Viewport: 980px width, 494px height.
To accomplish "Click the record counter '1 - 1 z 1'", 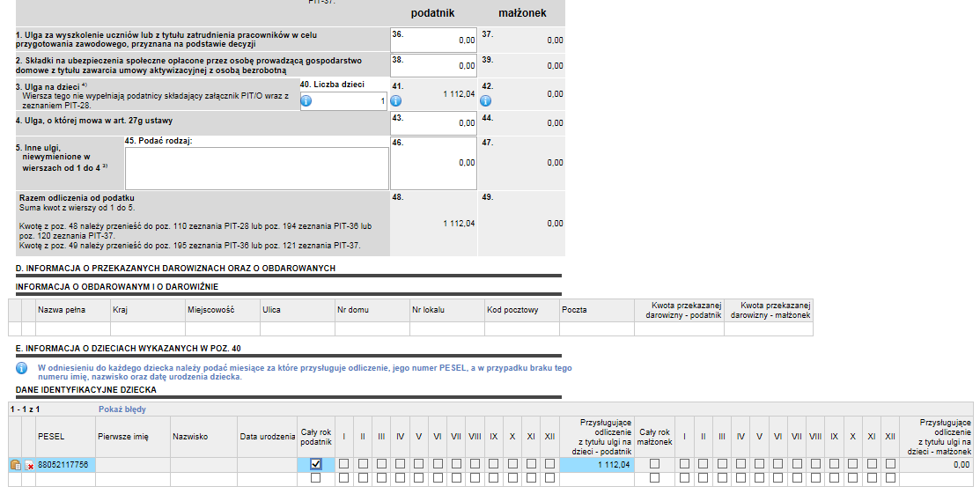I will (25, 409).
